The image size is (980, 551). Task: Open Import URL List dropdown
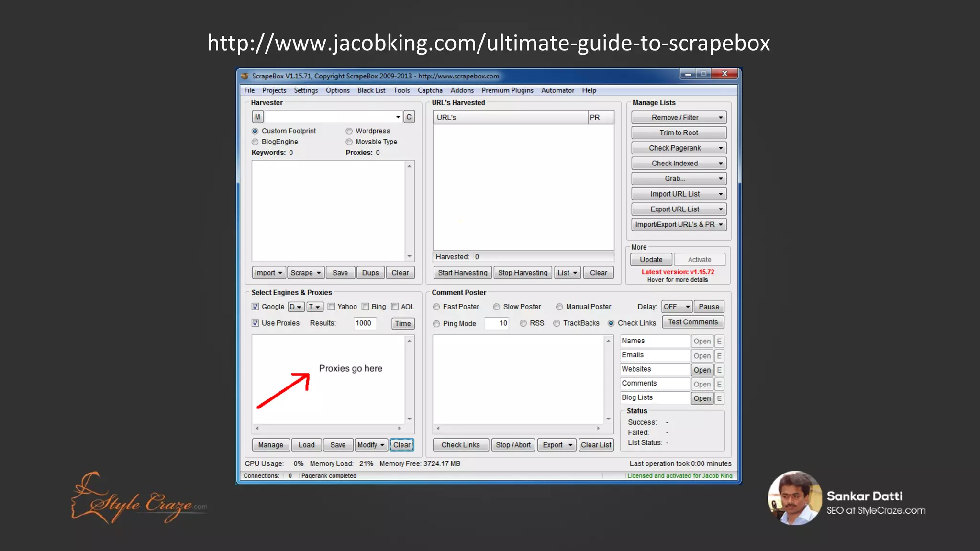pos(679,194)
